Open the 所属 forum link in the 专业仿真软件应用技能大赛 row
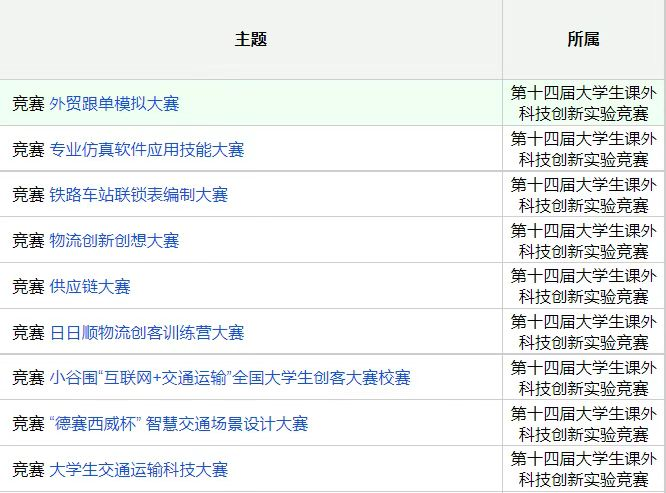Viewport: 666px width, 493px height. [583, 149]
